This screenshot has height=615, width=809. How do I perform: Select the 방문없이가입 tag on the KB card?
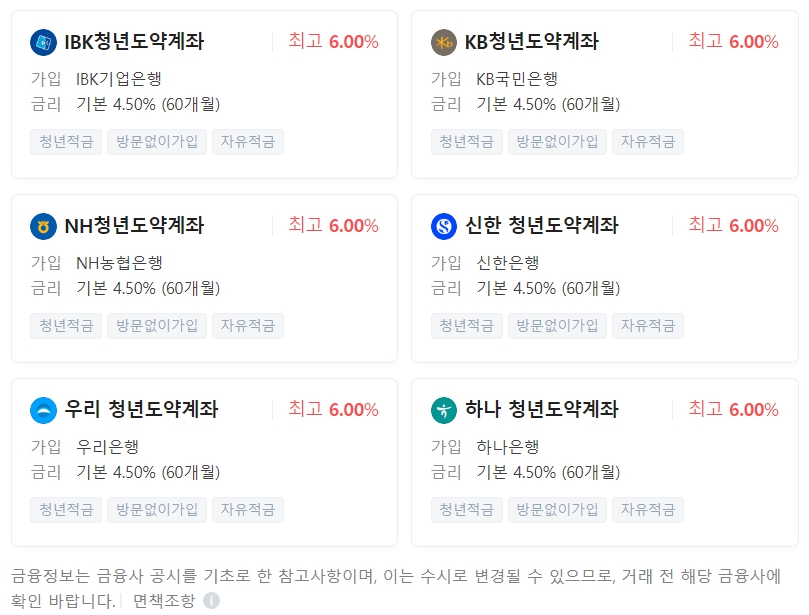(x=556, y=142)
